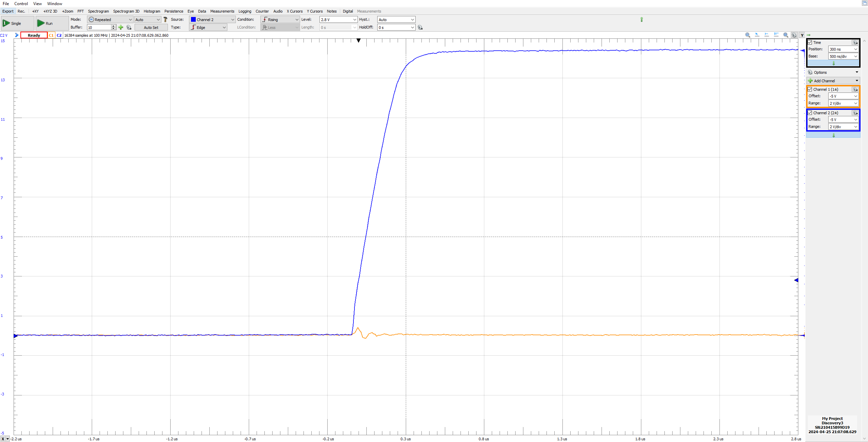868x442 pixels.
Task: Select the plot cursor pointer tool
Action: click(757, 35)
